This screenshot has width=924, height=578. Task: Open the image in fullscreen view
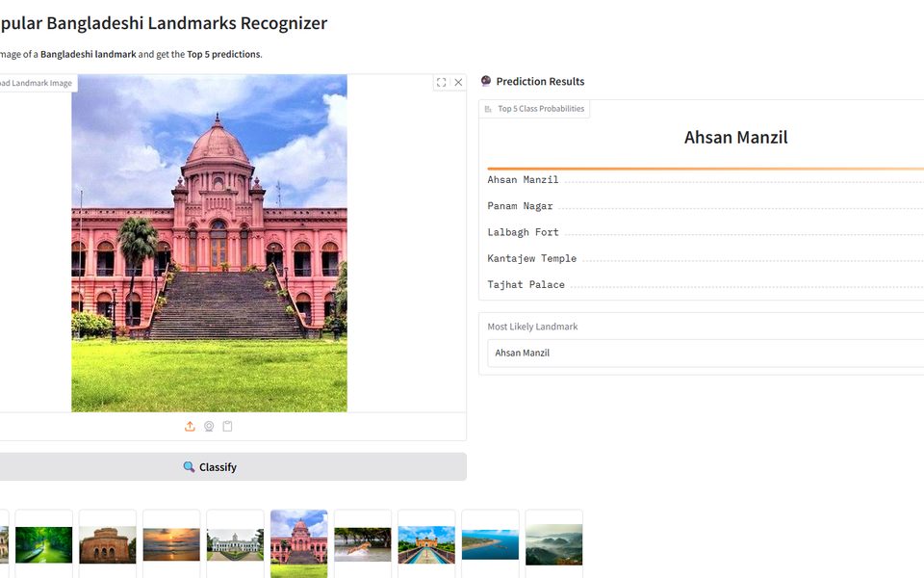[x=442, y=83]
